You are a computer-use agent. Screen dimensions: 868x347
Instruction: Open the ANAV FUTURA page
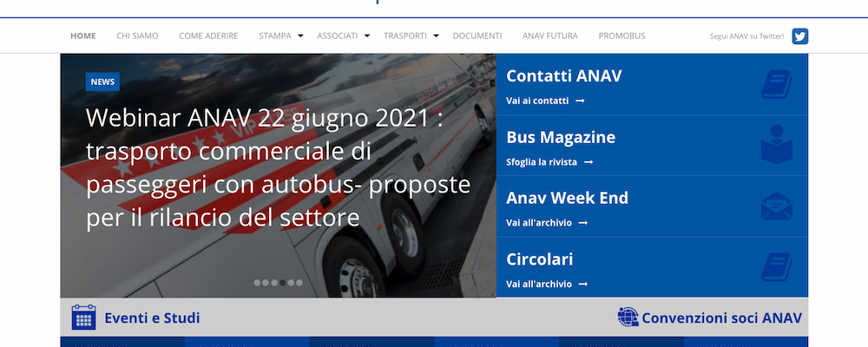coord(550,36)
